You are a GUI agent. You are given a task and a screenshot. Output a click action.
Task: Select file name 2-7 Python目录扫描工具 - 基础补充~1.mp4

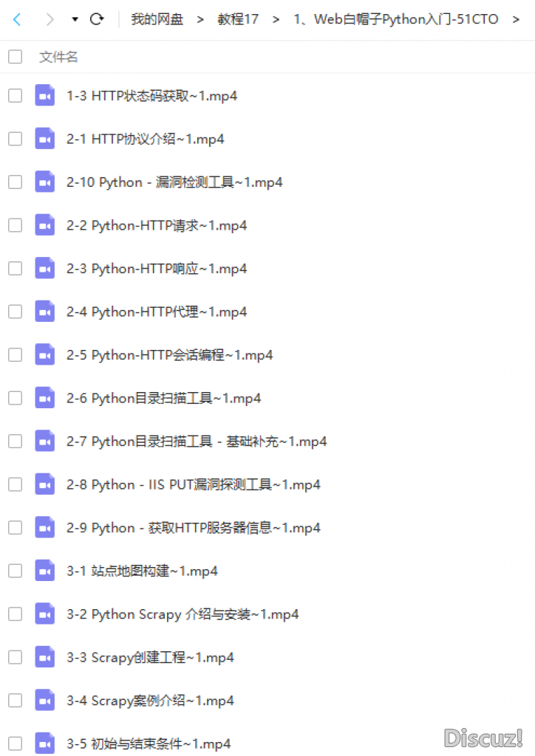[x=197, y=441]
